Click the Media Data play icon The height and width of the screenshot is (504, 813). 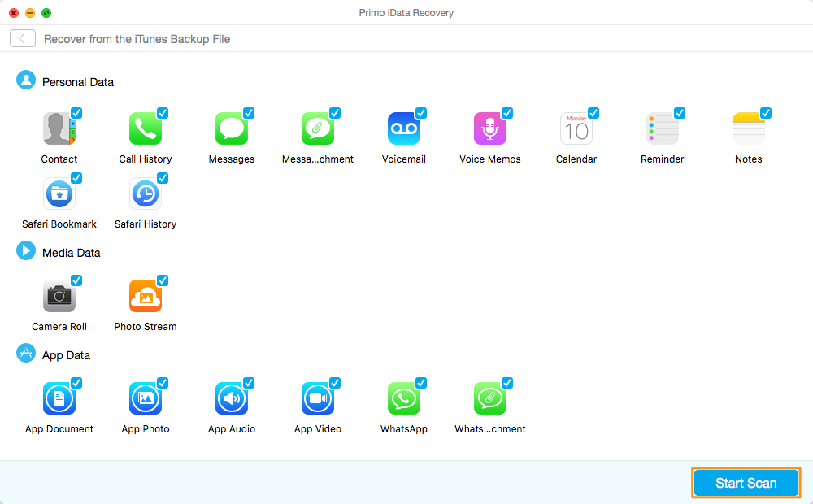(x=26, y=251)
